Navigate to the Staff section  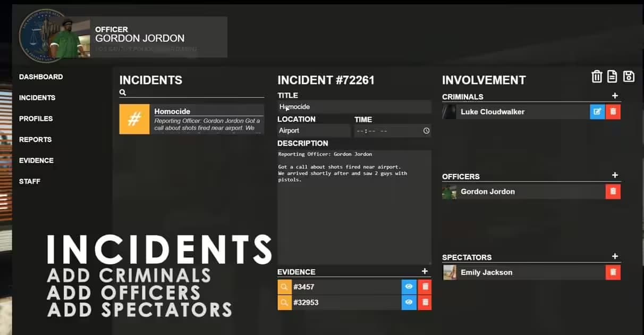[29, 181]
